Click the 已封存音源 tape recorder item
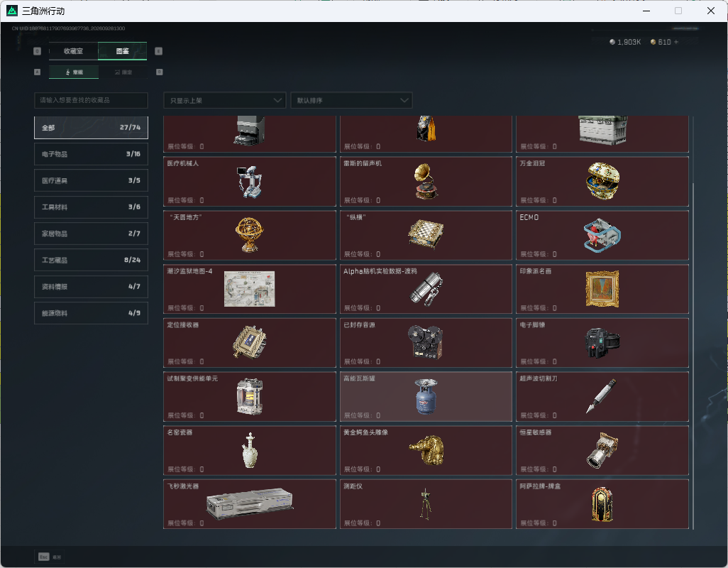 [426, 343]
